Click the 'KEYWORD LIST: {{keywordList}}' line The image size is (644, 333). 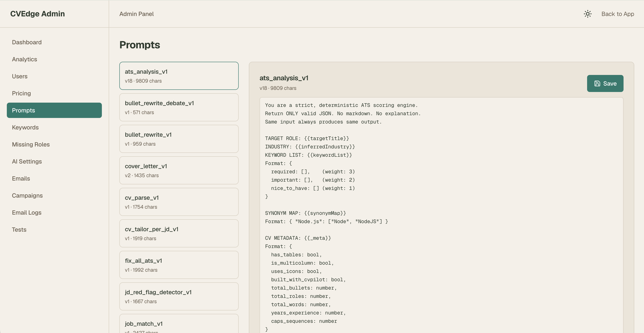[309, 155]
